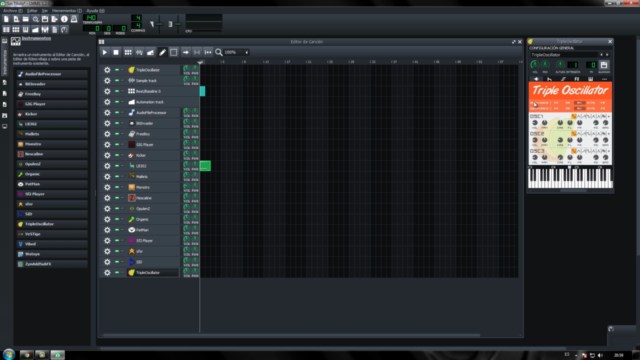Mute the AudioFileProcessor track
This screenshot has width=640, height=360.
(117, 112)
